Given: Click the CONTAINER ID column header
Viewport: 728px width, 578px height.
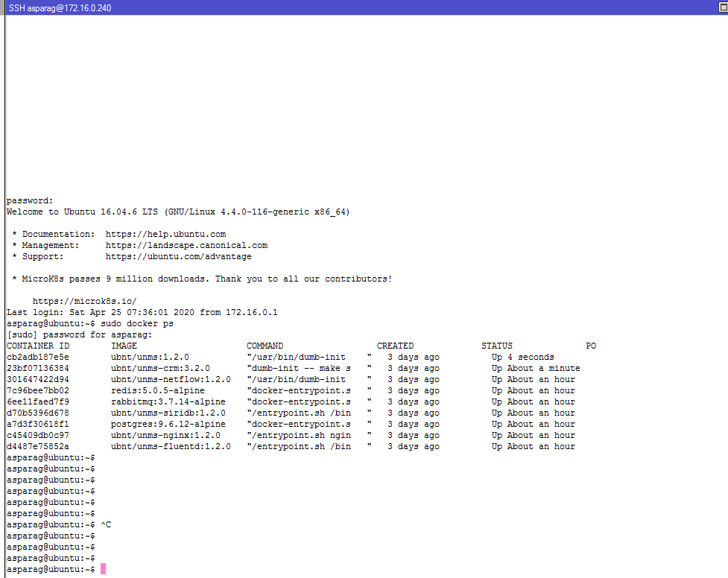Looking at the screenshot, I should pyautogui.click(x=38, y=346).
